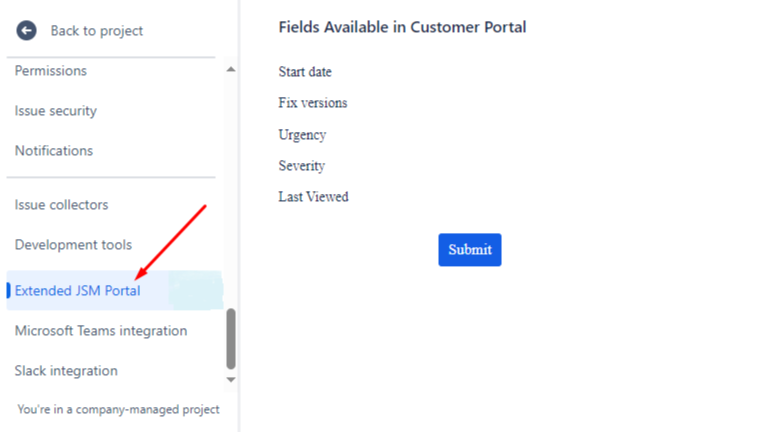760x432 pixels.
Task: Open Microsoft Teams integration settings
Action: tap(101, 331)
